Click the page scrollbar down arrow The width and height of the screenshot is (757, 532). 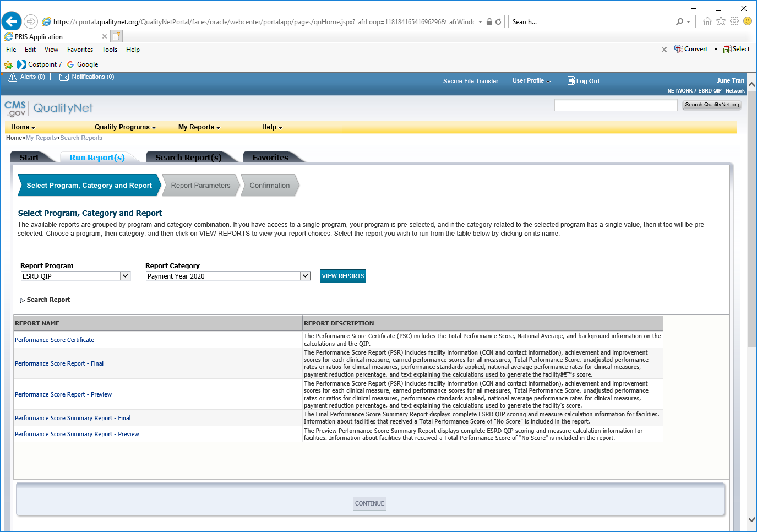click(751, 519)
